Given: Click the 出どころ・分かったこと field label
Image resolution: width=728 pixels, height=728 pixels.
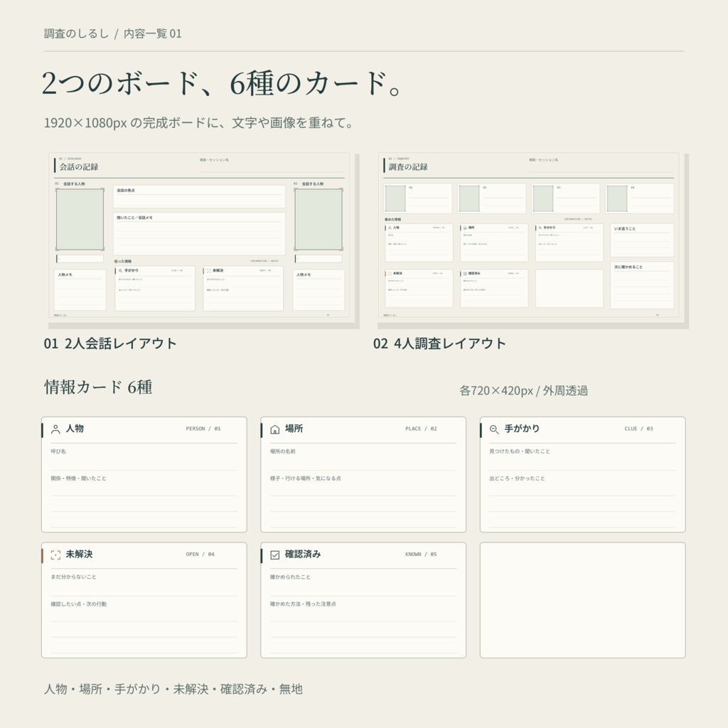Looking at the screenshot, I should pos(518,478).
